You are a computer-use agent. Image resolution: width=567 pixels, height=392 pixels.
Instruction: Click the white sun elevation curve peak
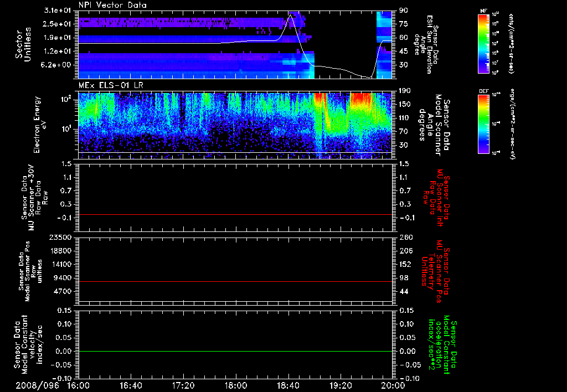tap(290, 15)
